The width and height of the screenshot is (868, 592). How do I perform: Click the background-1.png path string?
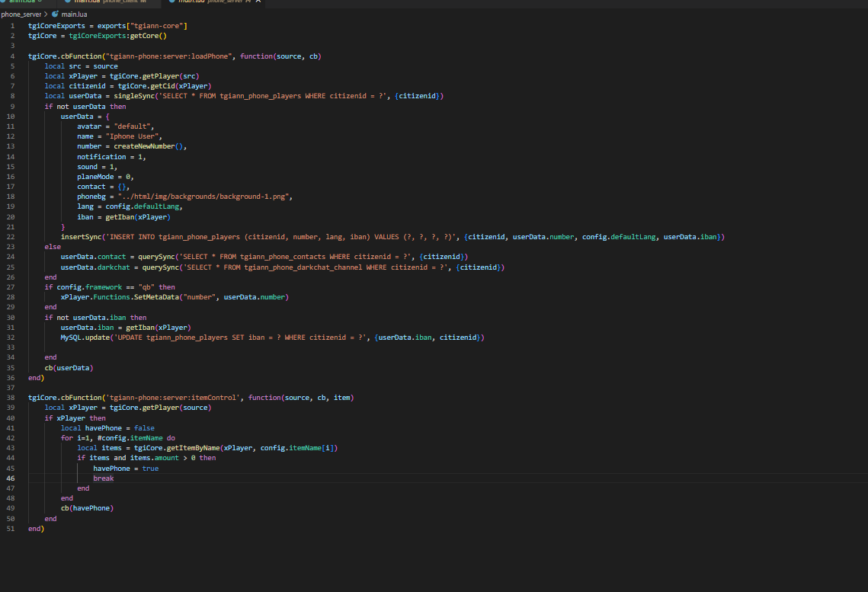203,197
